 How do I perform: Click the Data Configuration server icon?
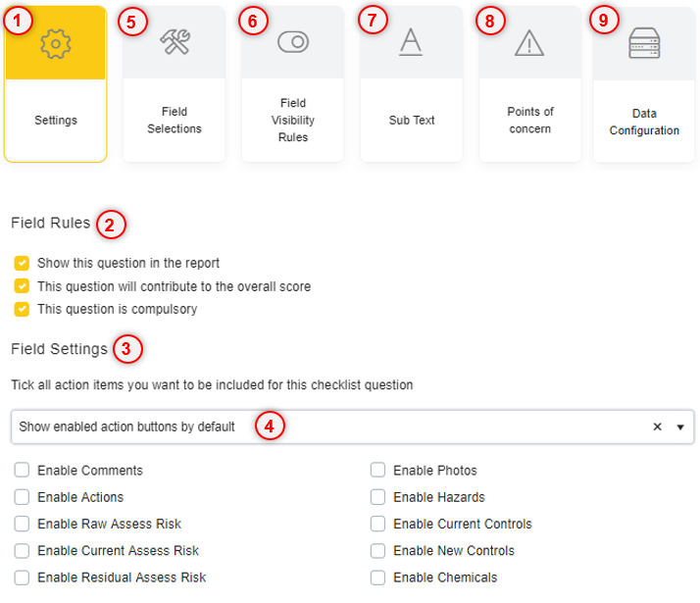(x=644, y=43)
